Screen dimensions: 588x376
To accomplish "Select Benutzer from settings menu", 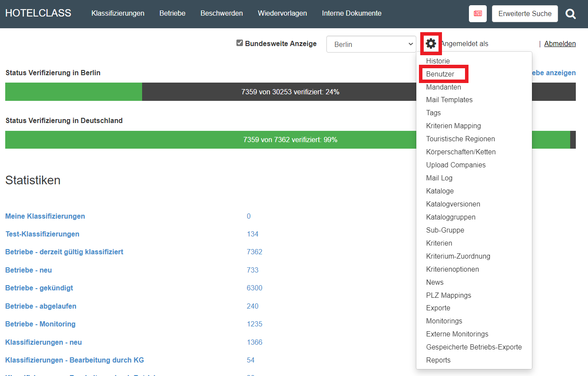I will click(x=440, y=74).
